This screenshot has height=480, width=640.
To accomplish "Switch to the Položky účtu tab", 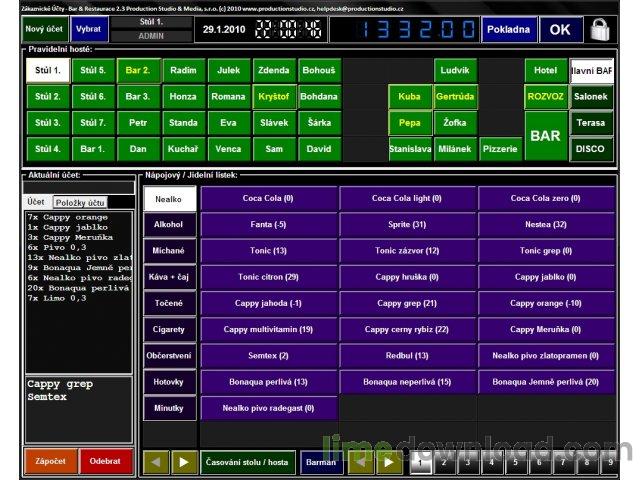I will [78, 203].
